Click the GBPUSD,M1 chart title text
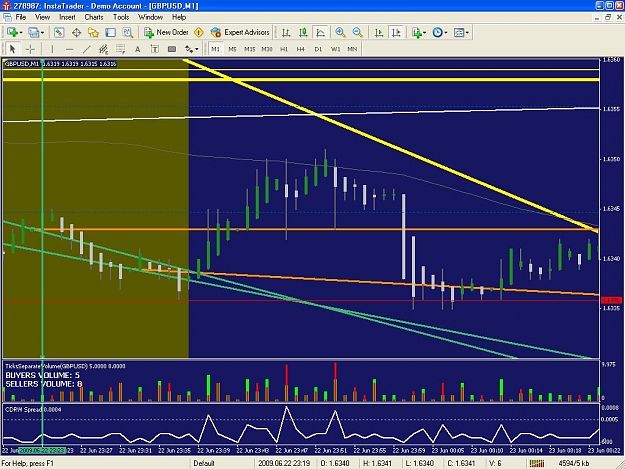The height and width of the screenshot is (469, 625). [x=22, y=64]
